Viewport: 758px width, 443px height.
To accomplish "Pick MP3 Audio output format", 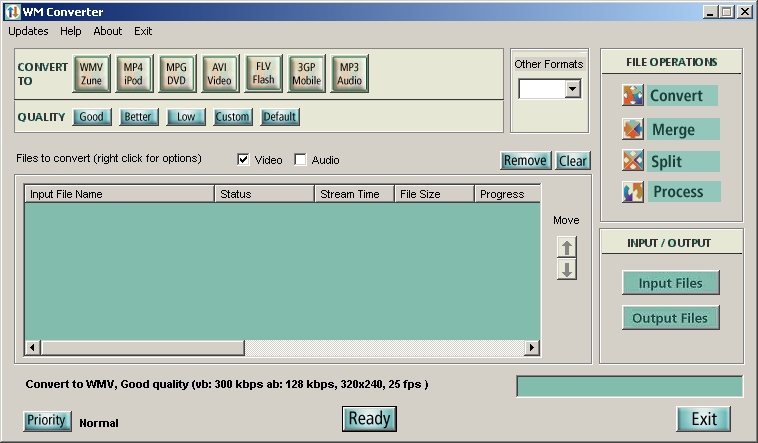I will pyautogui.click(x=350, y=74).
